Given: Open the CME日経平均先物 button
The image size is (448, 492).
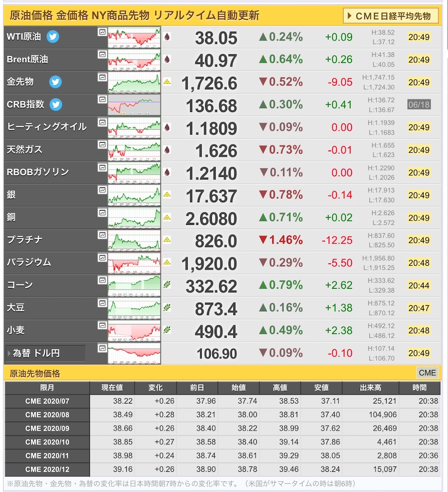Looking at the screenshot, I should pos(391,16).
